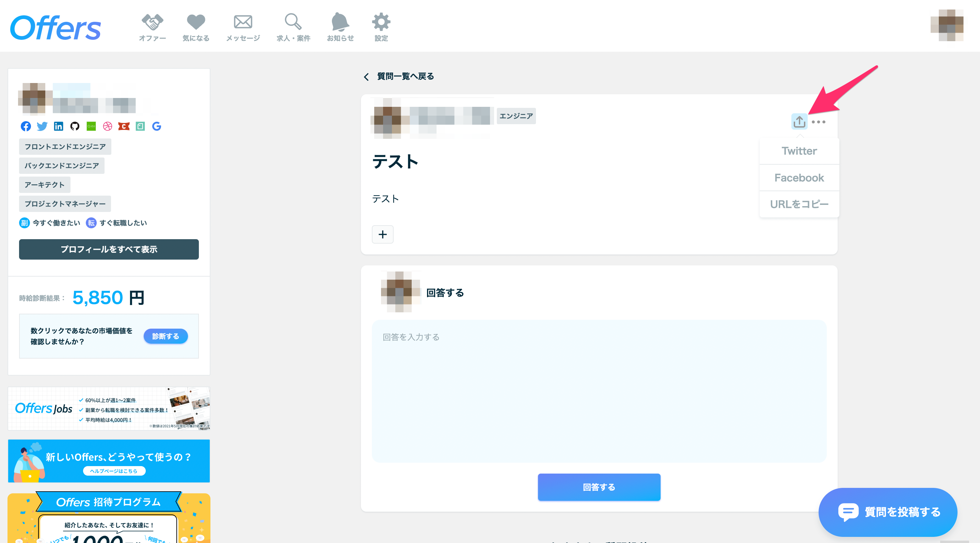Click the 5,850 円 hourly rate result
Screen dimensions: 980x543
click(x=108, y=298)
